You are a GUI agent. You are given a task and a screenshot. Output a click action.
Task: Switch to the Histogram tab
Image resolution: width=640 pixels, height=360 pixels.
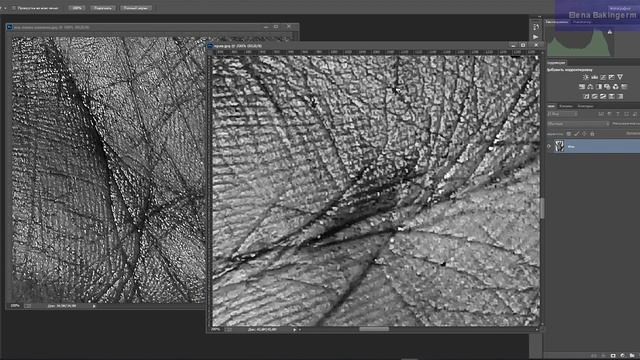pyautogui.click(x=557, y=22)
